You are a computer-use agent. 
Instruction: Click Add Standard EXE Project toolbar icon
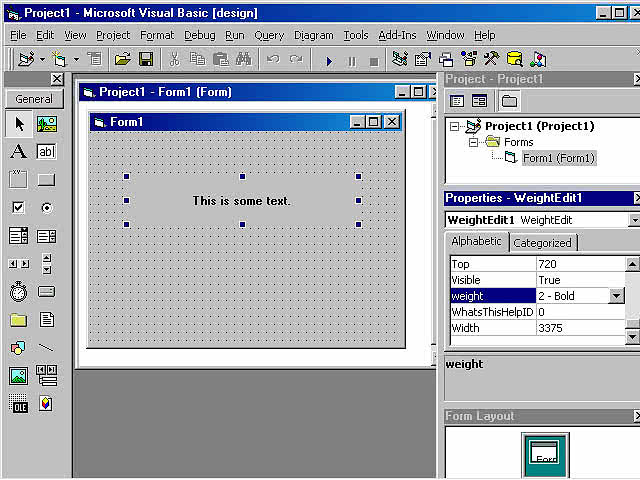(27, 60)
